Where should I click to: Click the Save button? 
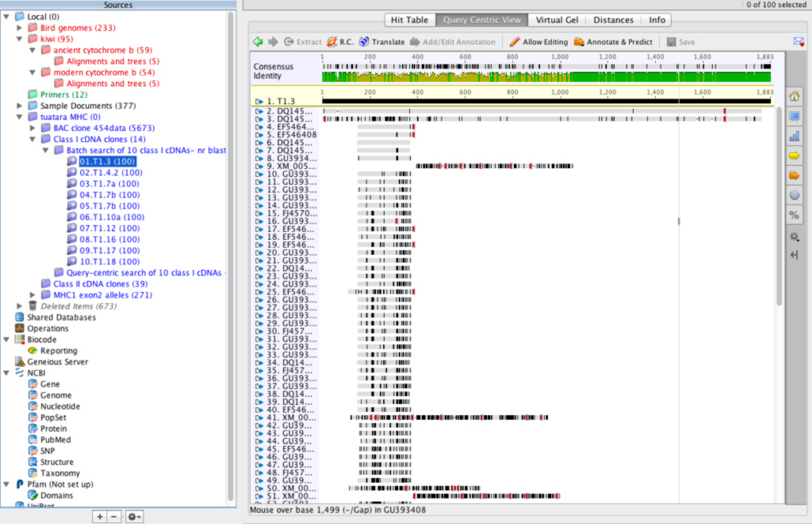coord(680,42)
